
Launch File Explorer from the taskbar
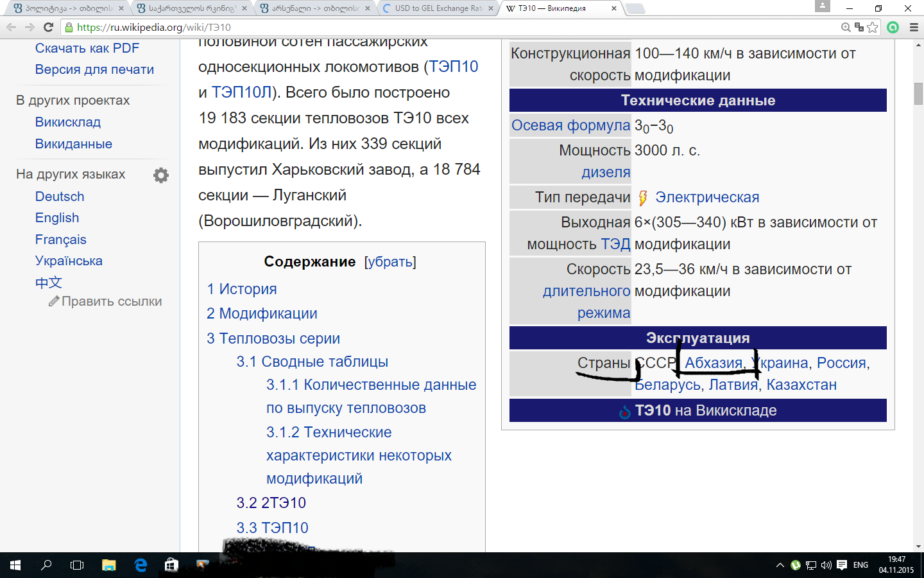108,565
